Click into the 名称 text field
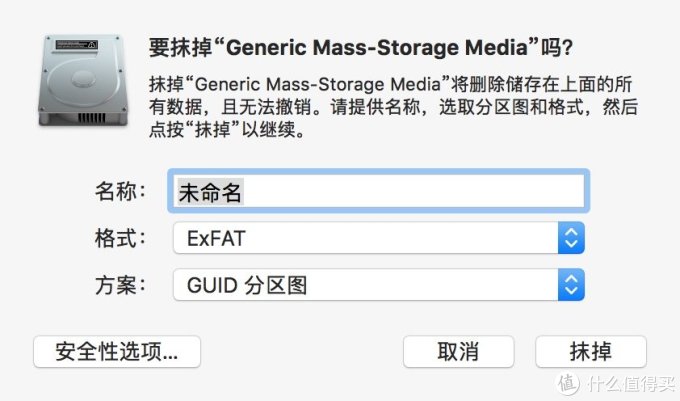The image size is (680, 401). (x=380, y=193)
